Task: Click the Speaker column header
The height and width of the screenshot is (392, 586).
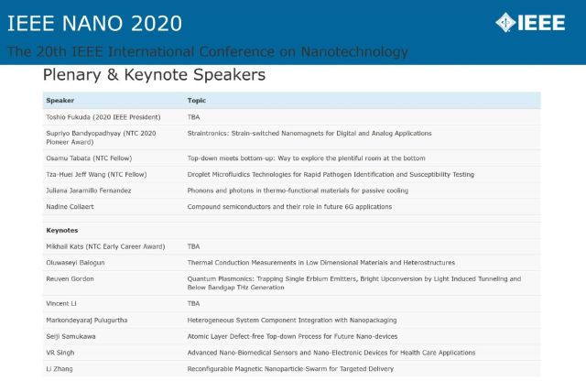Action: coord(60,100)
